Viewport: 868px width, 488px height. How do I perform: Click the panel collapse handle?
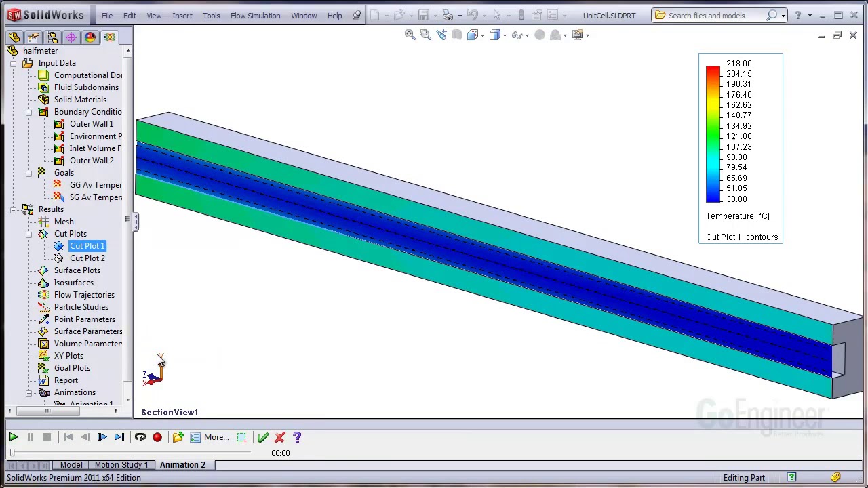pos(135,222)
